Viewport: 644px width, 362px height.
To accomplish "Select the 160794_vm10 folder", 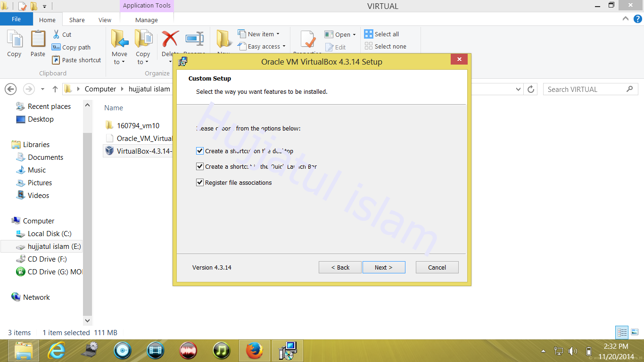I will (132, 125).
